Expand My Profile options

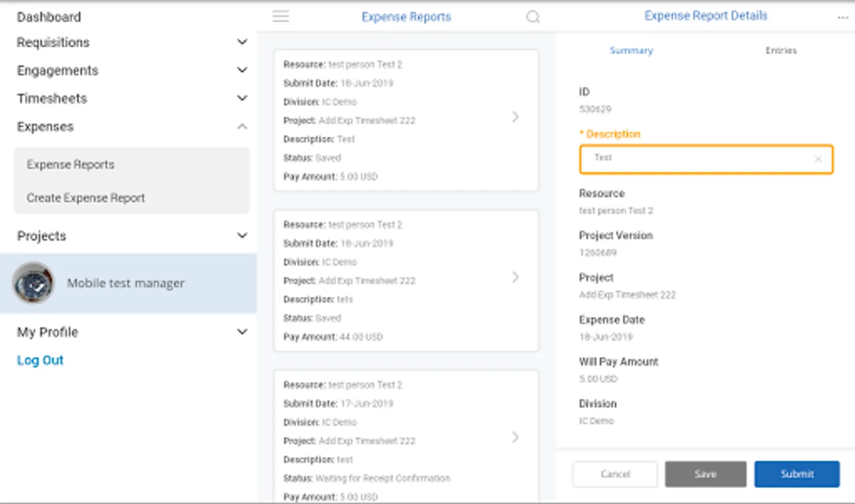point(242,332)
